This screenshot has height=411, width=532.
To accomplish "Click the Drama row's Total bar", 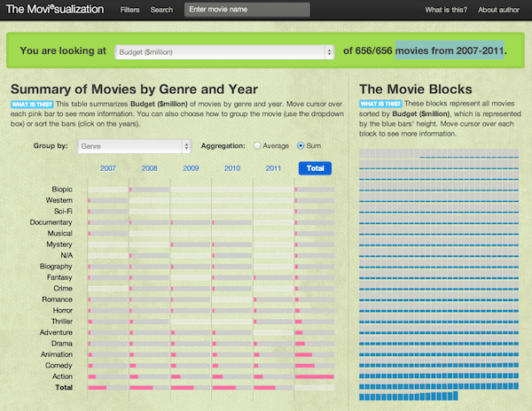I will point(300,344).
